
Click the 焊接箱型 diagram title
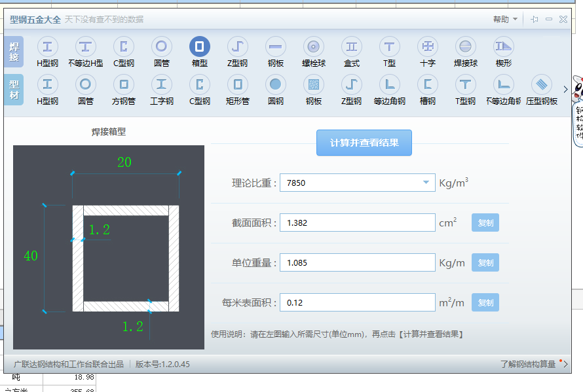(x=109, y=132)
